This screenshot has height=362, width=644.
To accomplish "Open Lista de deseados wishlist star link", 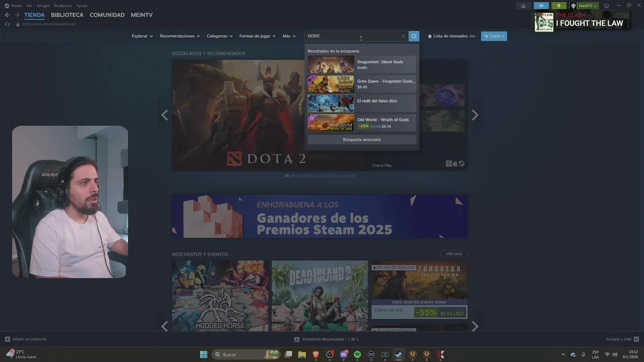I will coord(451,36).
